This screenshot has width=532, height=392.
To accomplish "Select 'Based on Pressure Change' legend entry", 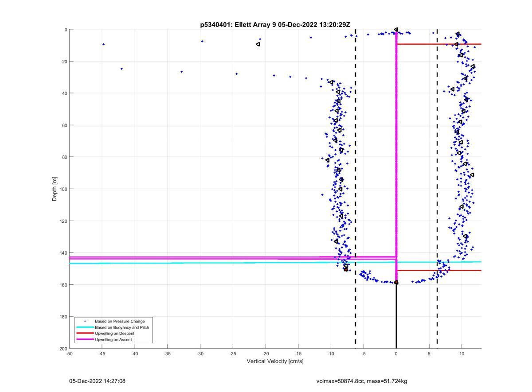I will [x=120, y=321].
